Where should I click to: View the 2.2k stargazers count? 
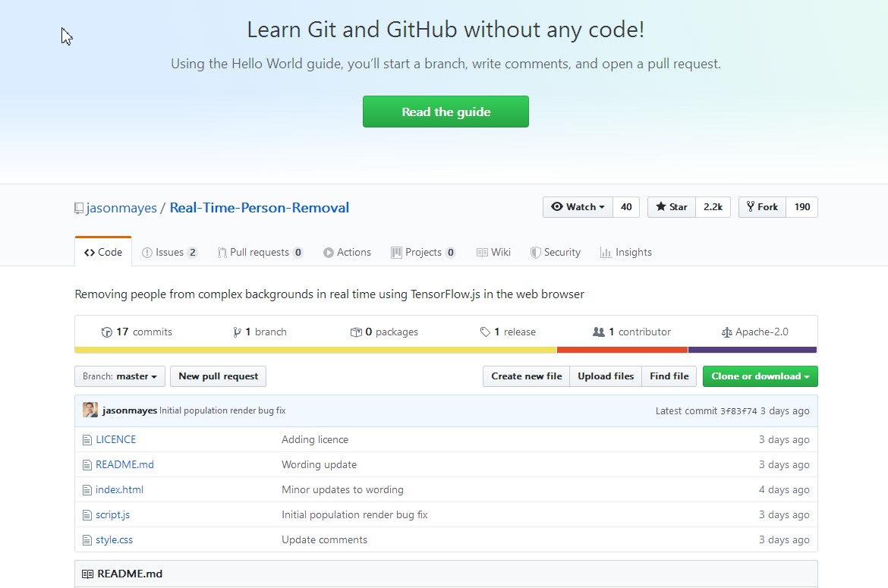point(713,207)
